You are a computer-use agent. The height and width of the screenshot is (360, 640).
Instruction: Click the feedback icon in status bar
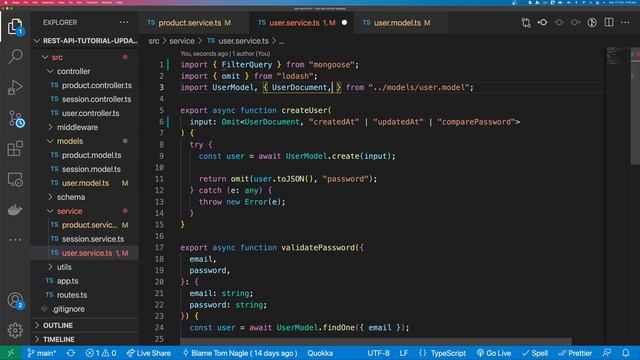tap(607, 353)
